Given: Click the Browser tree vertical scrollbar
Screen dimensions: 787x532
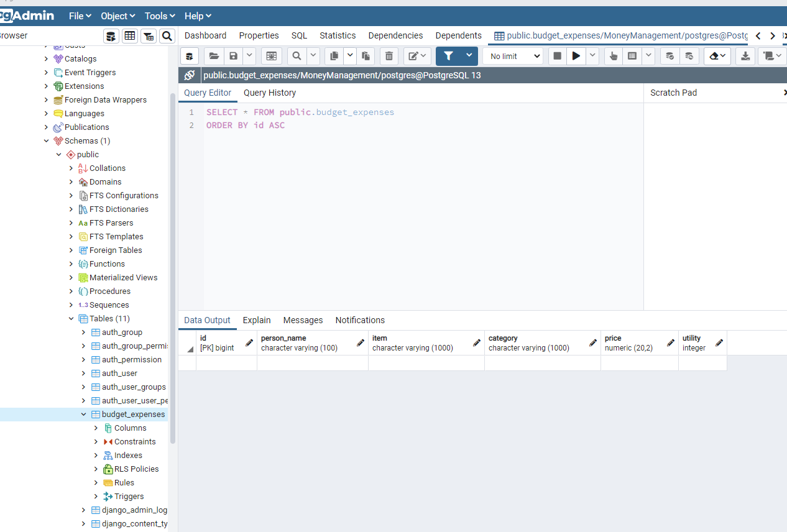Looking at the screenshot, I should [x=172, y=267].
